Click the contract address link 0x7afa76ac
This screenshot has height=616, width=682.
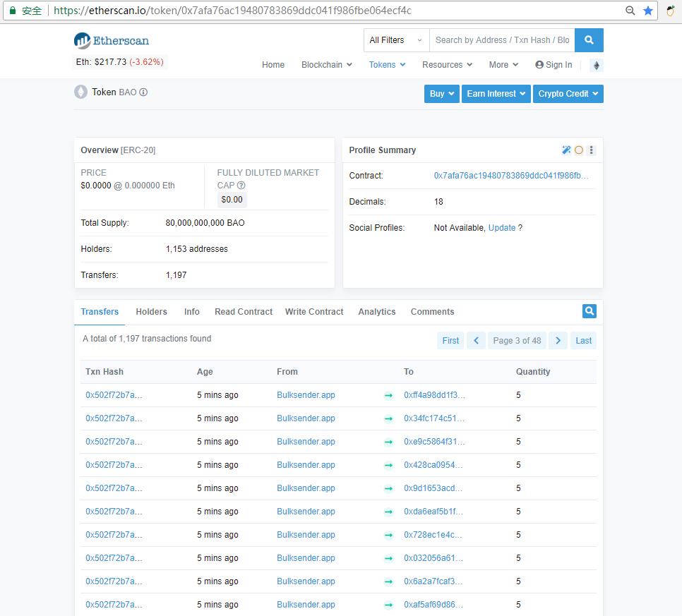click(x=511, y=176)
